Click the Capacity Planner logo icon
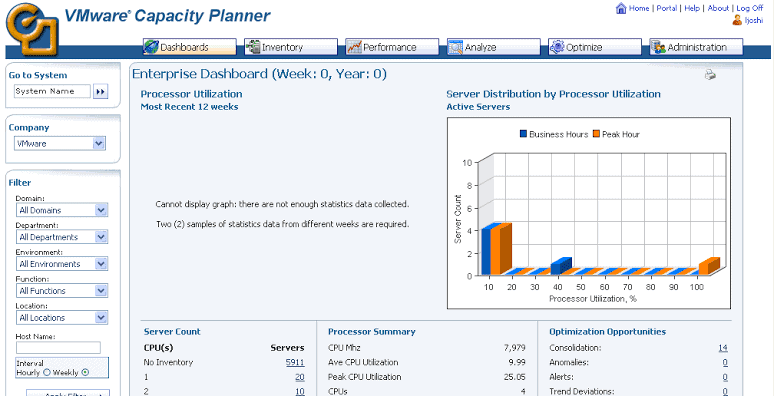The height and width of the screenshot is (396, 774). (x=32, y=31)
